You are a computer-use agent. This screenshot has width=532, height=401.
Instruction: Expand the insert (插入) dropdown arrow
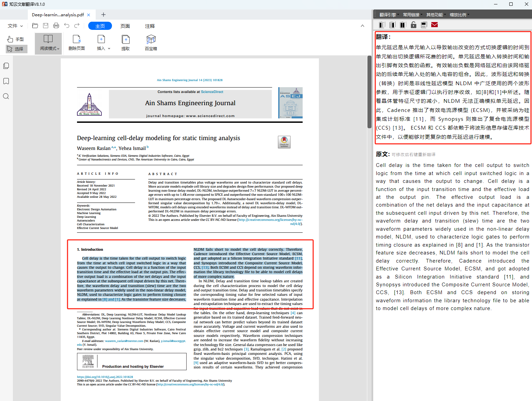(x=109, y=49)
